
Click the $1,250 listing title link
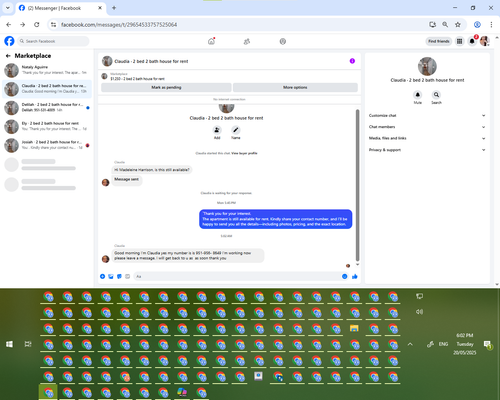(x=137, y=79)
